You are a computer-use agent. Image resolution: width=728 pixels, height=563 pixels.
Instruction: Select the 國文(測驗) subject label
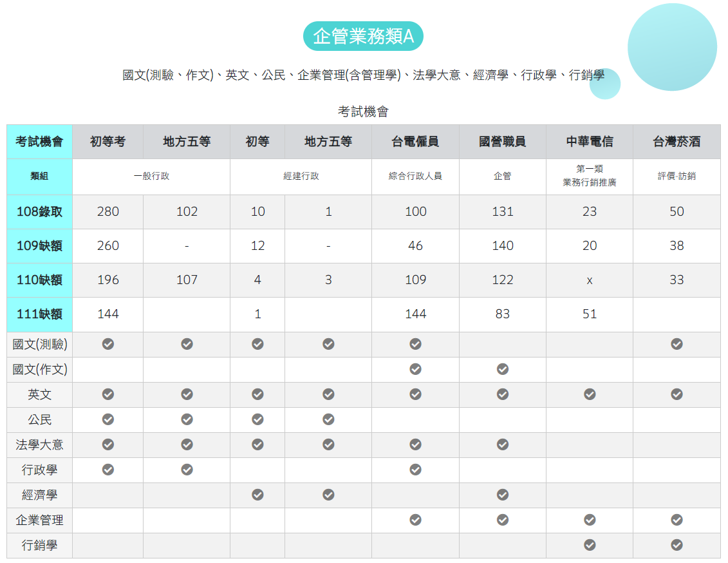(40, 344)
